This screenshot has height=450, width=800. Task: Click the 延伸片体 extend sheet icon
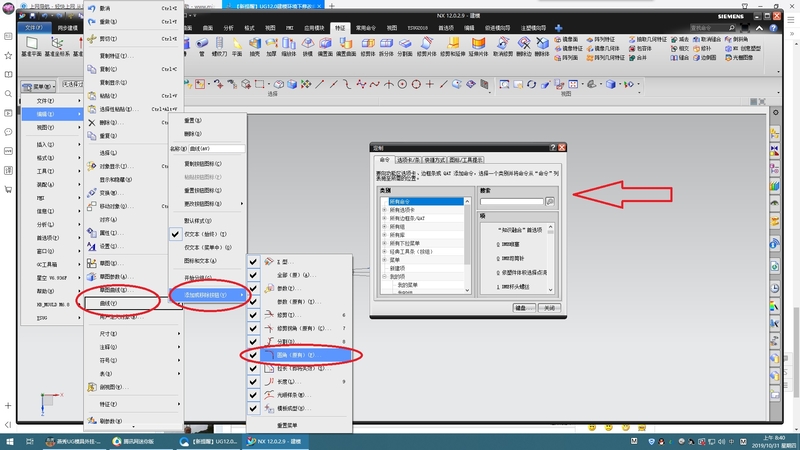[478, 43]
